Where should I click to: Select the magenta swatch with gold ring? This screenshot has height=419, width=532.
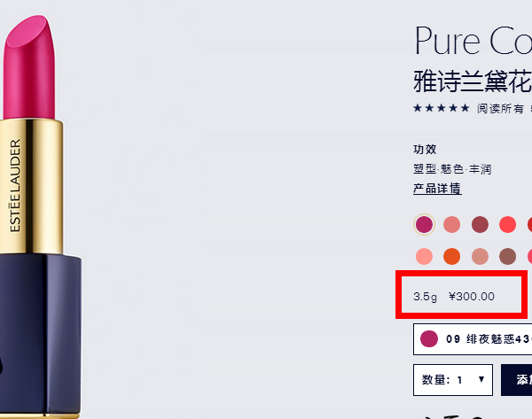click(x=424, y=224)
